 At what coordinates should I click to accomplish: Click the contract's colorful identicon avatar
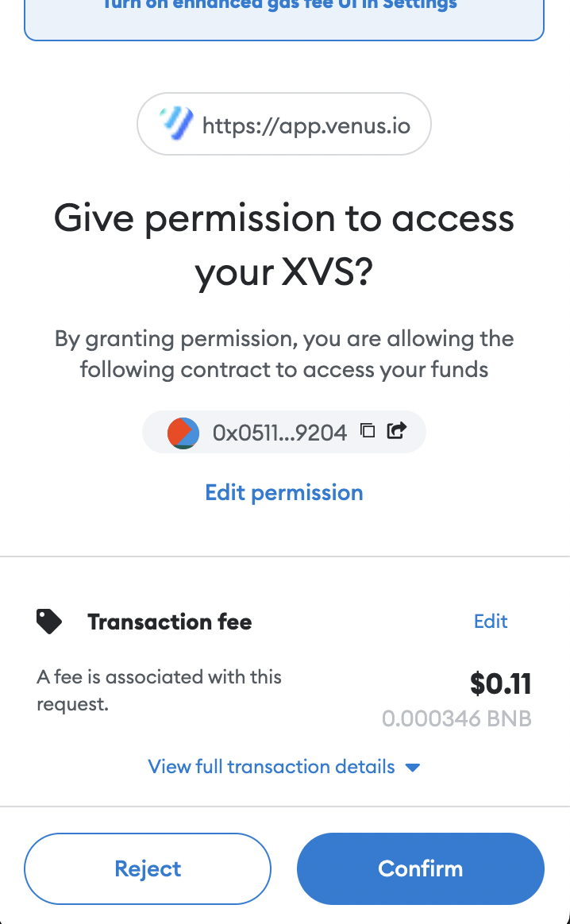tap(183, 433)
